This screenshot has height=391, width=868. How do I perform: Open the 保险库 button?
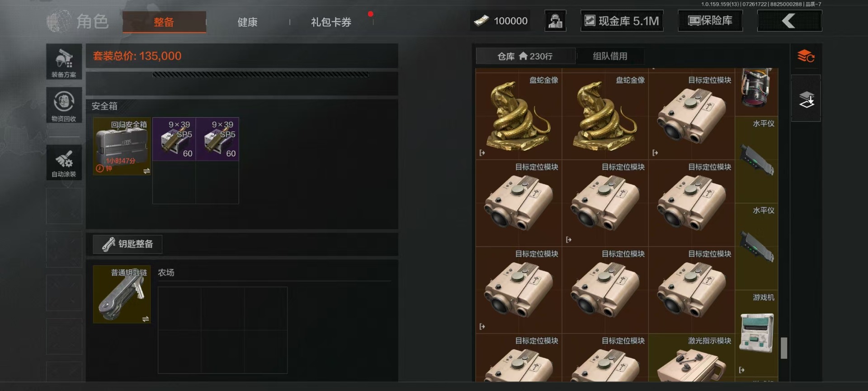tap(710, 21)
